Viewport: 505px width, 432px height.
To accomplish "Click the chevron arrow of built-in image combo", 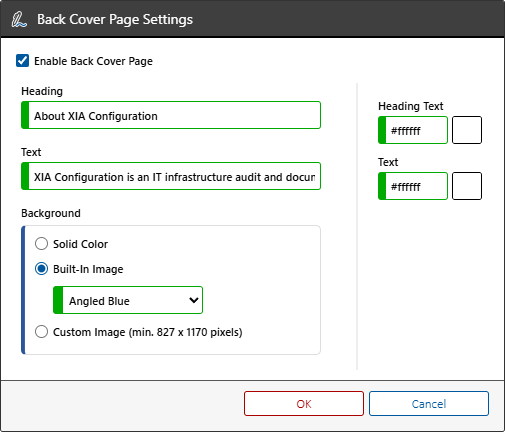I will 194,300.
